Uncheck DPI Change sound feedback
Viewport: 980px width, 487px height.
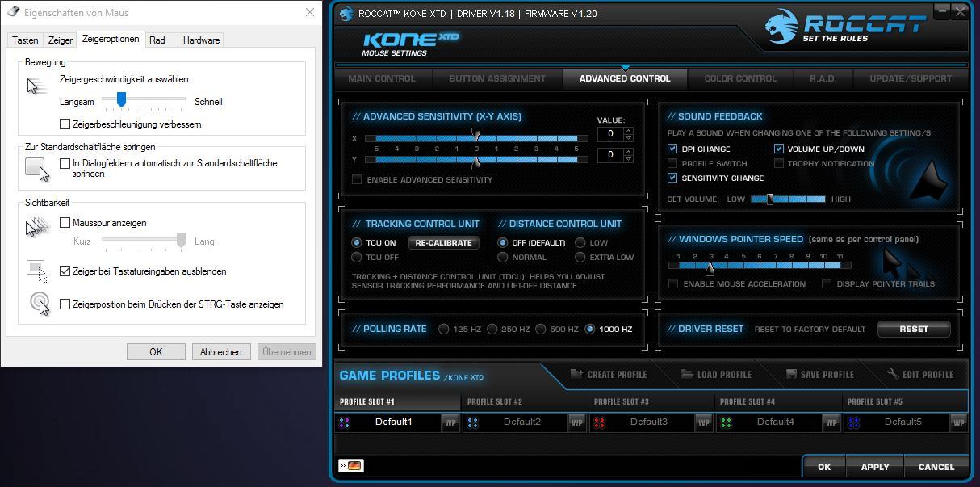pos(672,149)
